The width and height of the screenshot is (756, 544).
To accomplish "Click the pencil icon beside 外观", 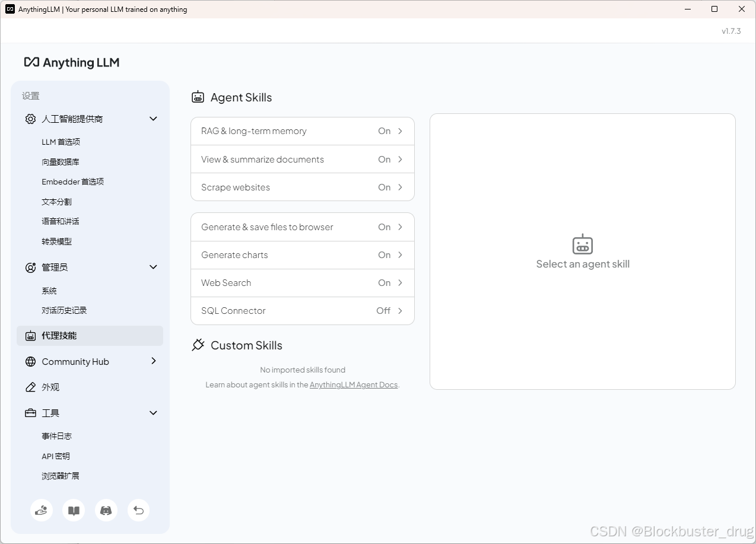I will 30,387.
